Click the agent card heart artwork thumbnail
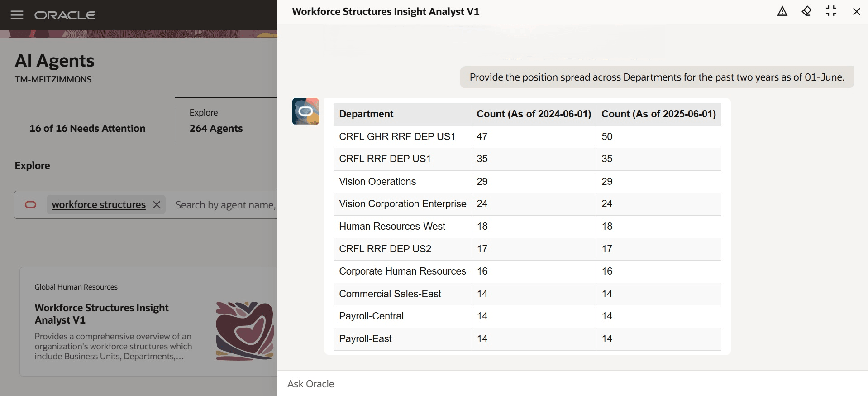The width and height of the screenshot is (868, 396). [x=245, y=330]
